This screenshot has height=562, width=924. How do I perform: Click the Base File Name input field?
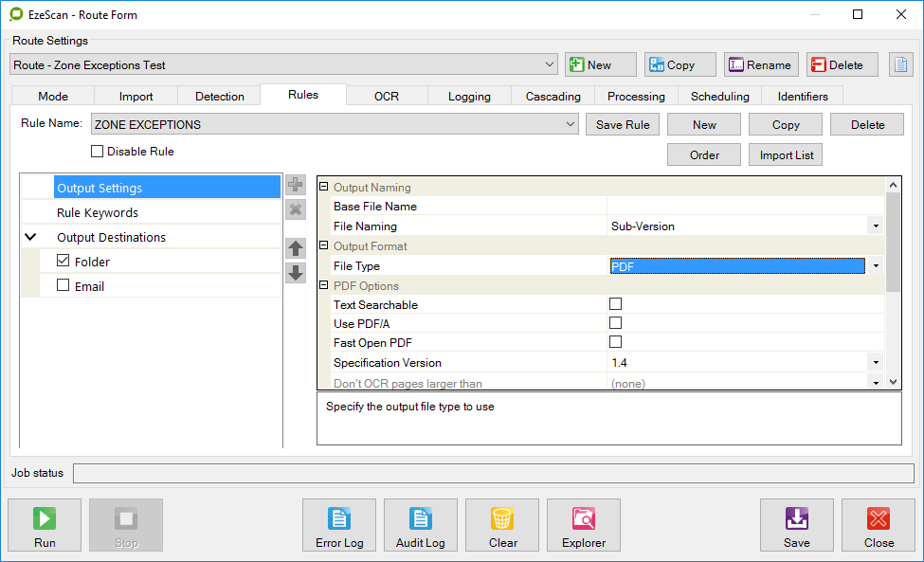(745, 207)
